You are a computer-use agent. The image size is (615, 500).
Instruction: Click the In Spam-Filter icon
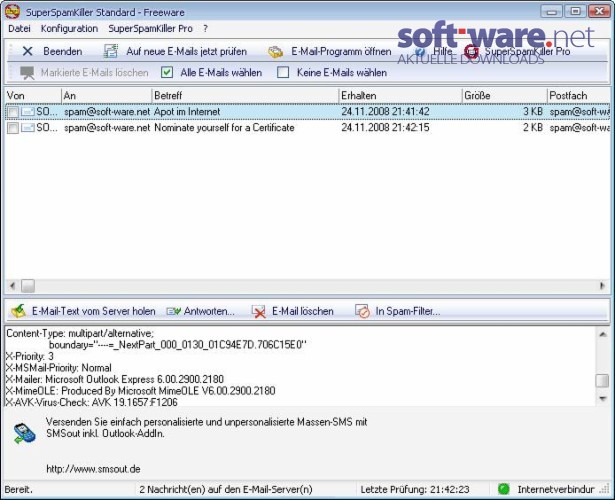tap(362, 311)
